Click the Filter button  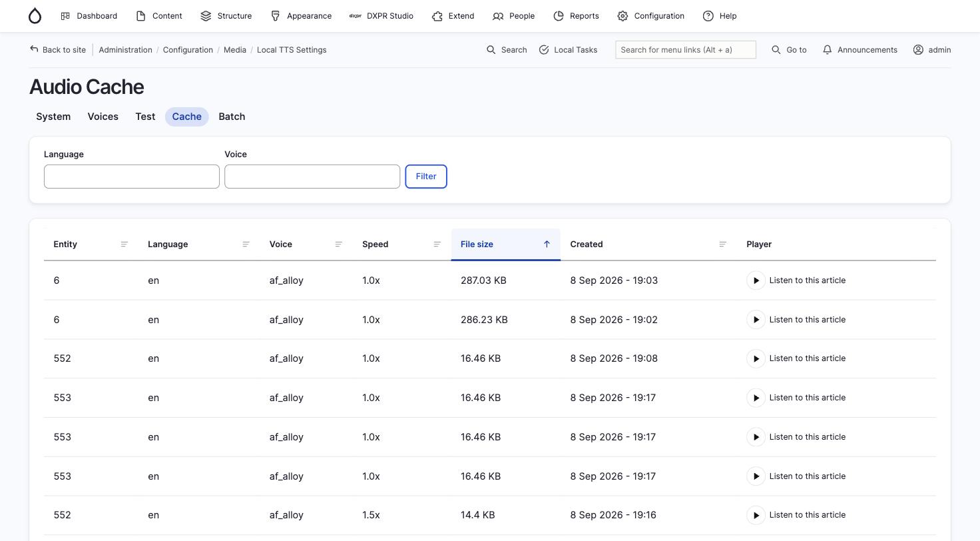coord(426,177)
